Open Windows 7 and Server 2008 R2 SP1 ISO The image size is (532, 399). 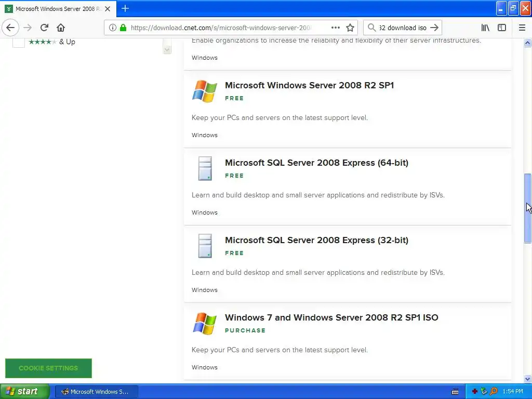click(x=331, y=317)
